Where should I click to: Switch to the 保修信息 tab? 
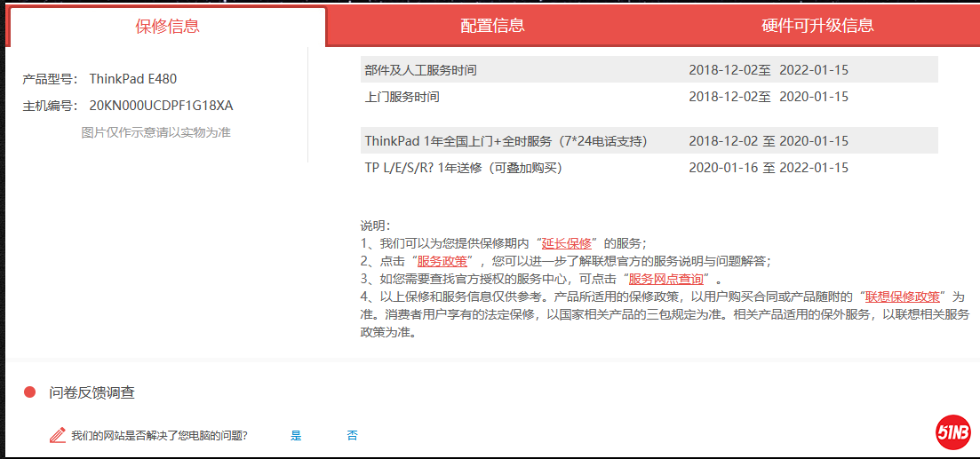pos(167,26)
